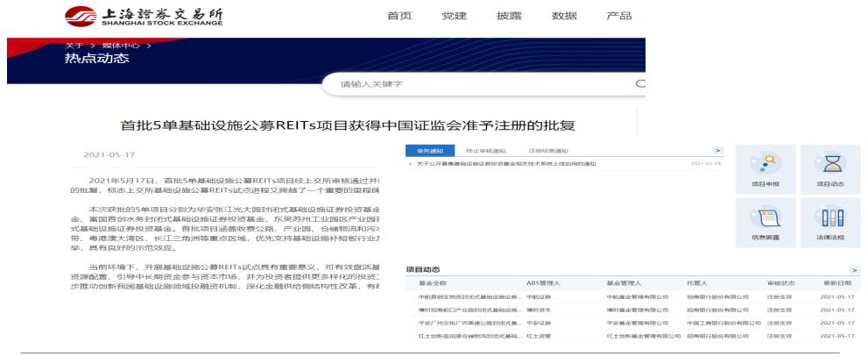Click the Shanghai Stock Exchange logo
The width and height of the screenshot is (868, 356).
point(145,16)
